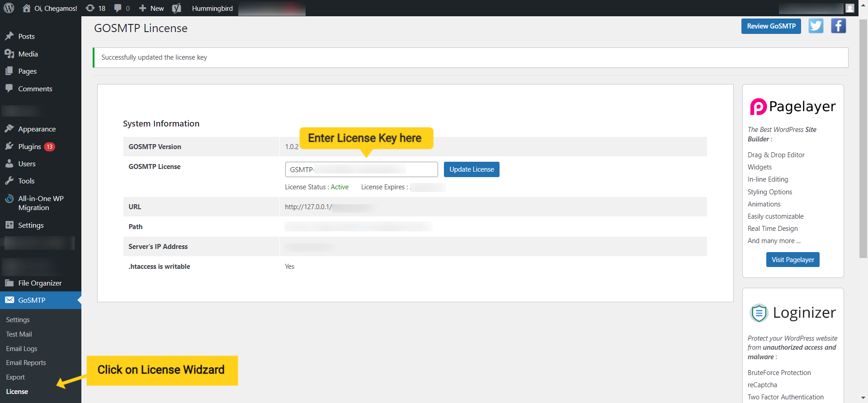Click the Posts pushpin icon
The height and width of the screenshot is (403, 868).
tap(9, 36)
